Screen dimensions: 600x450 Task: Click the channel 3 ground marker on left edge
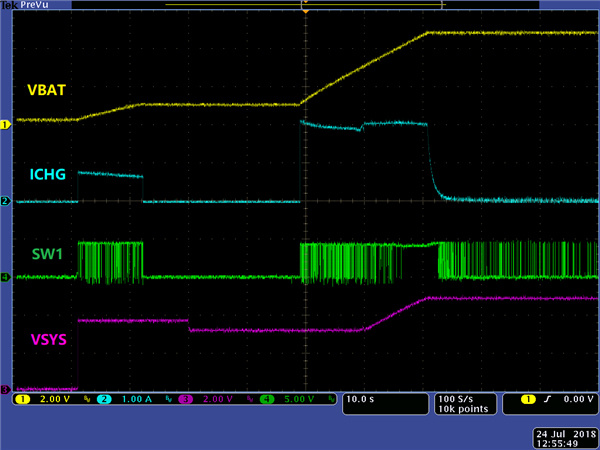pyautogui.click(x=5, y=389)
